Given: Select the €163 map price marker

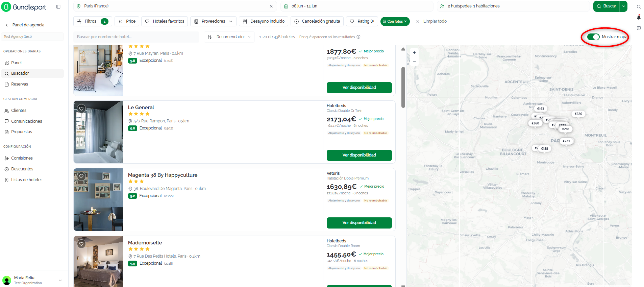Looking at the screenshot, I should [541, 109].
